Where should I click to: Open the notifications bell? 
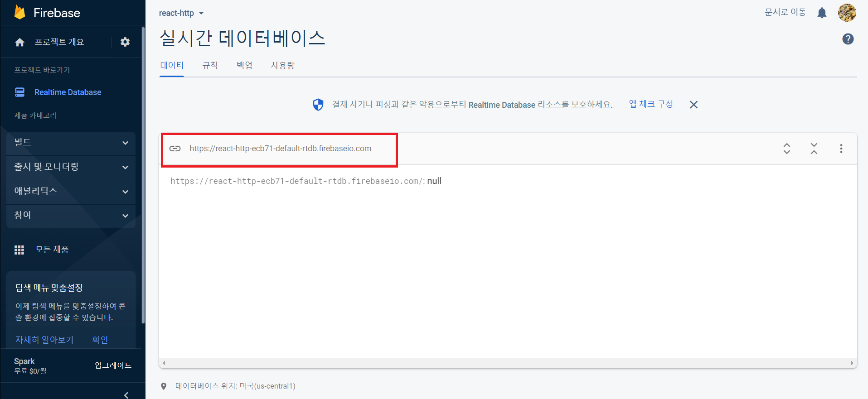pyautogui.click(x=822, y=13)
